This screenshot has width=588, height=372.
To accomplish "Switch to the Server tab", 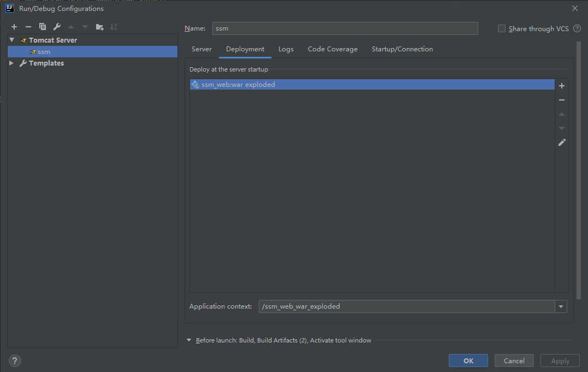I will pos(202,49).
